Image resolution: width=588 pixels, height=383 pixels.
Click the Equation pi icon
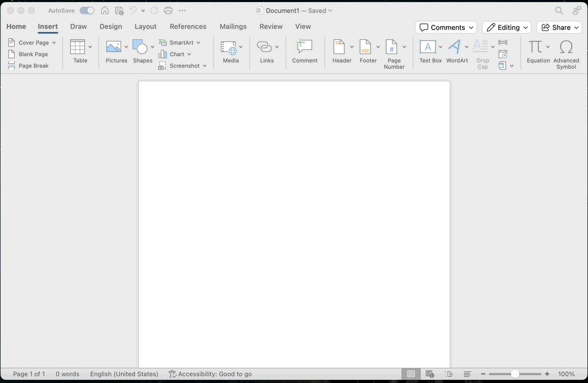pyautogui.click(x=535, y=47)
